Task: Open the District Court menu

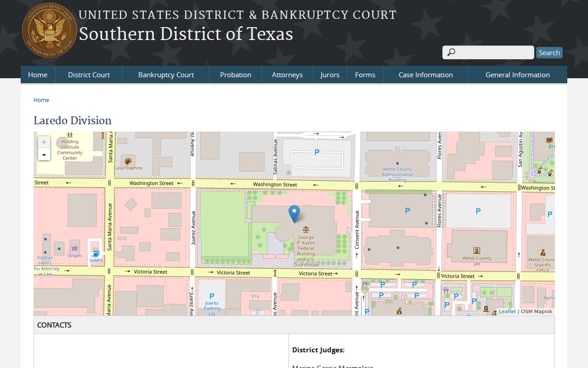Action: pyautogui.click(x=89, y=75)
